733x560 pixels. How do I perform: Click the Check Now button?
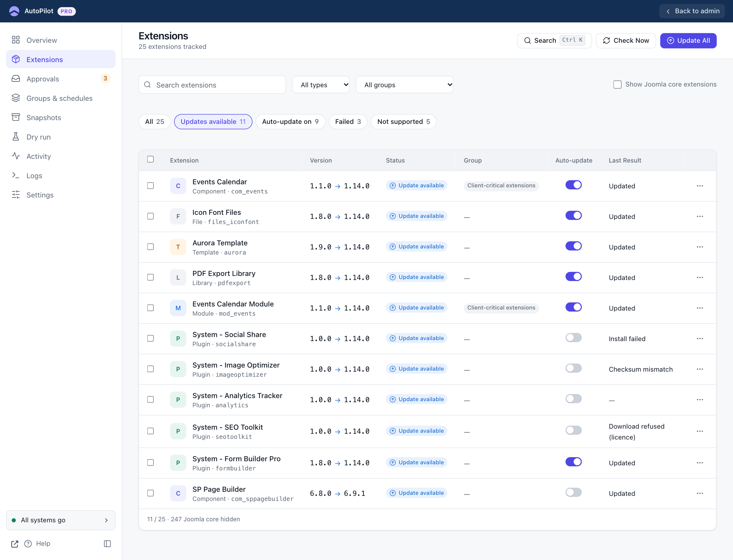click(626, 41)
